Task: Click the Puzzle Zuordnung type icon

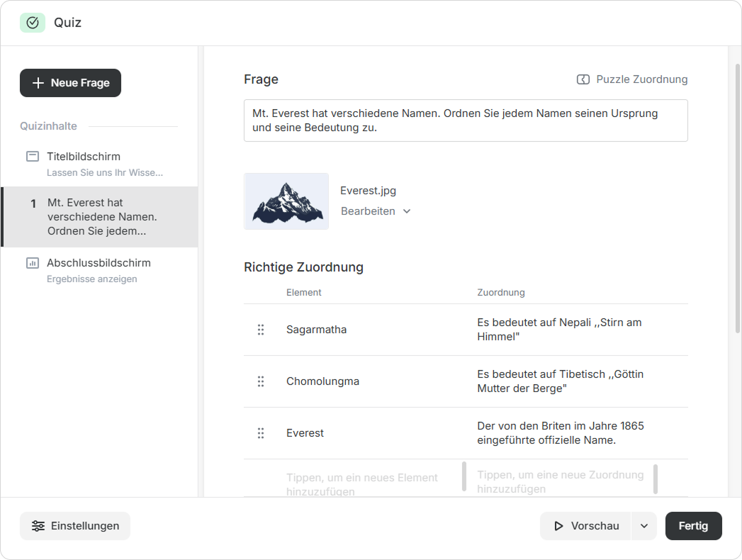Action: click(583, 79)
